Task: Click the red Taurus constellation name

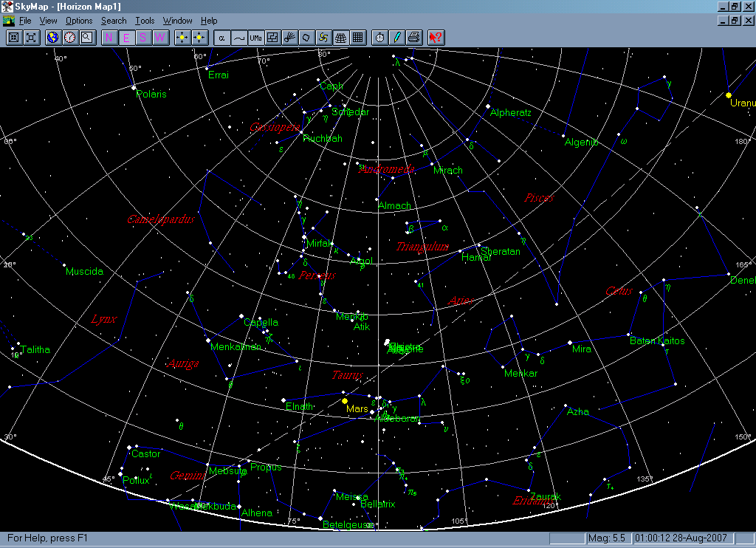Action: [348, 375]
